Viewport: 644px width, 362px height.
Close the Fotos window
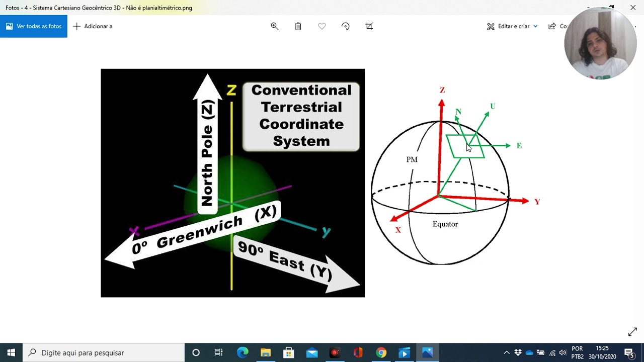tap(633, 8)
